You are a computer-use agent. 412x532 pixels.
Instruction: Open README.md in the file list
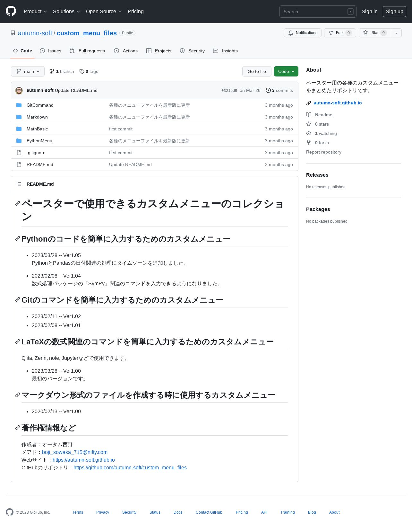coord(40,164)
